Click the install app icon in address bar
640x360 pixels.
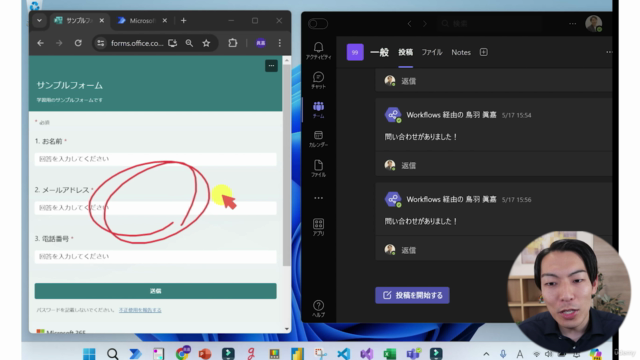click(x=173, y=43)
